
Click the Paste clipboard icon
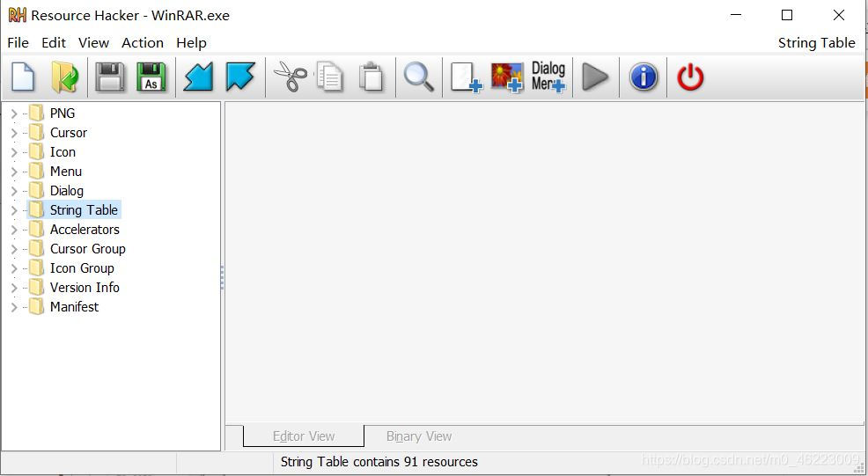(x=371, y=77)
